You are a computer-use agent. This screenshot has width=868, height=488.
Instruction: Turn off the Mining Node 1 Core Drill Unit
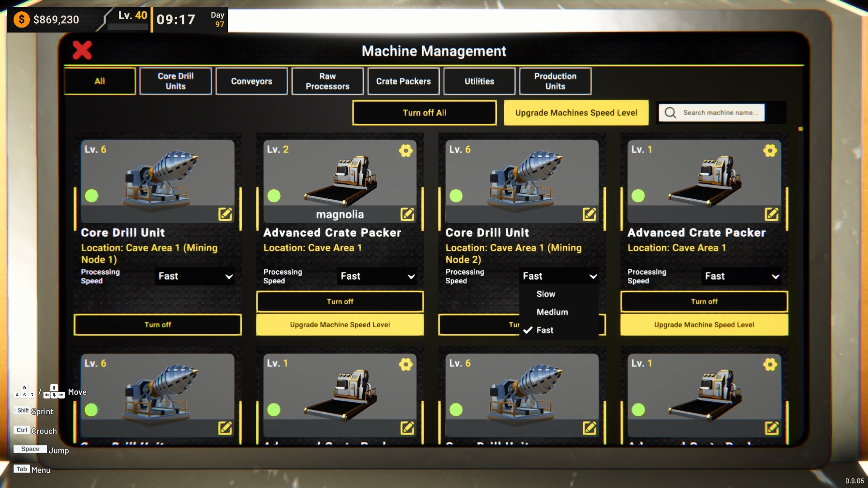[x=157, y=324]
